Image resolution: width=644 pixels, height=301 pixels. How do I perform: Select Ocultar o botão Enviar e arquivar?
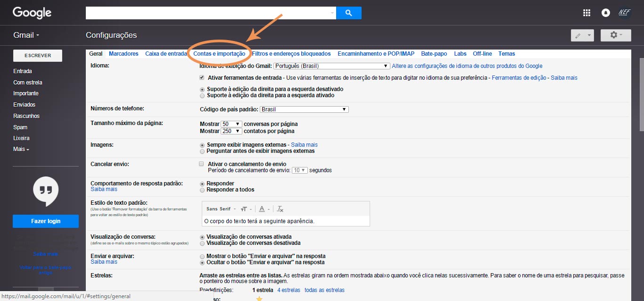click(x=202, y=262)
